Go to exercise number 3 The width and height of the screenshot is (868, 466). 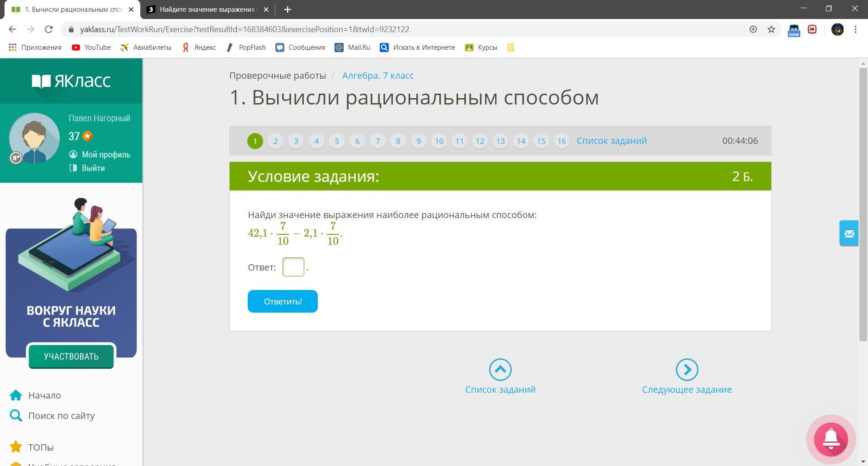click(x=296, y=141)
